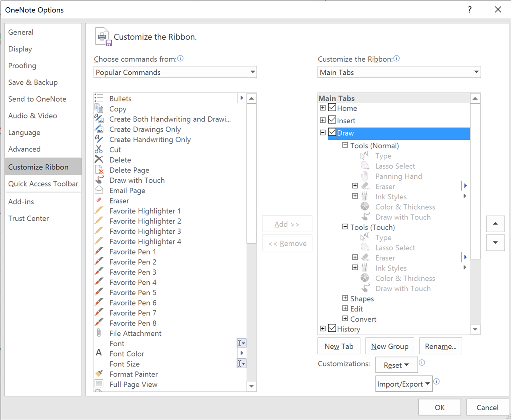Click the File Attachment paperclip icon
The width and height of the screenshot is (511, 420).
tap(99, 333)
